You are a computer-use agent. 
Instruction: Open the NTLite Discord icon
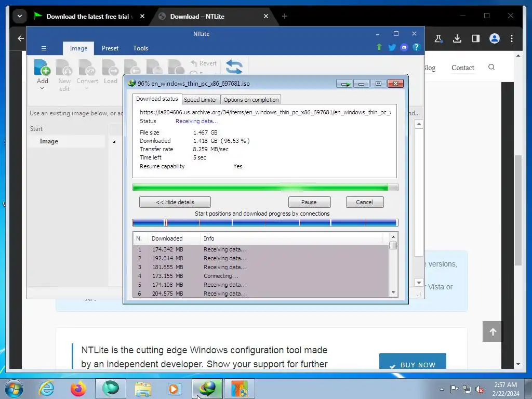point(404,47)
